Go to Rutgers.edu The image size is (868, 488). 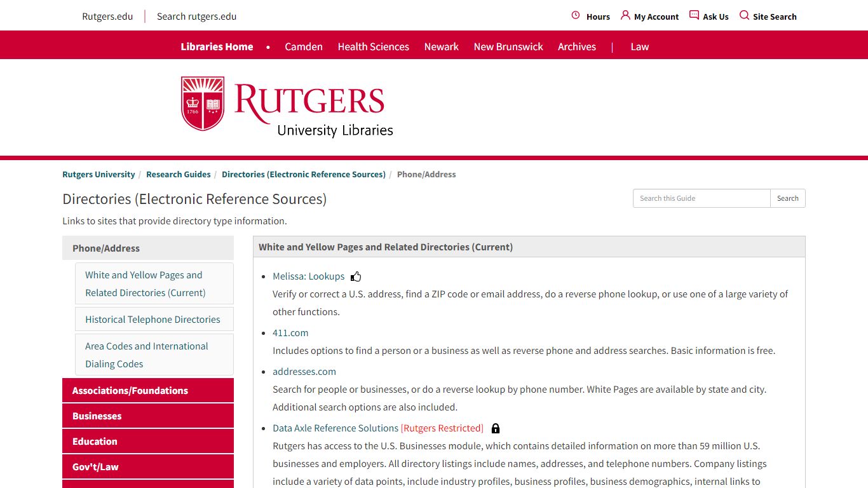click(107, 17)
